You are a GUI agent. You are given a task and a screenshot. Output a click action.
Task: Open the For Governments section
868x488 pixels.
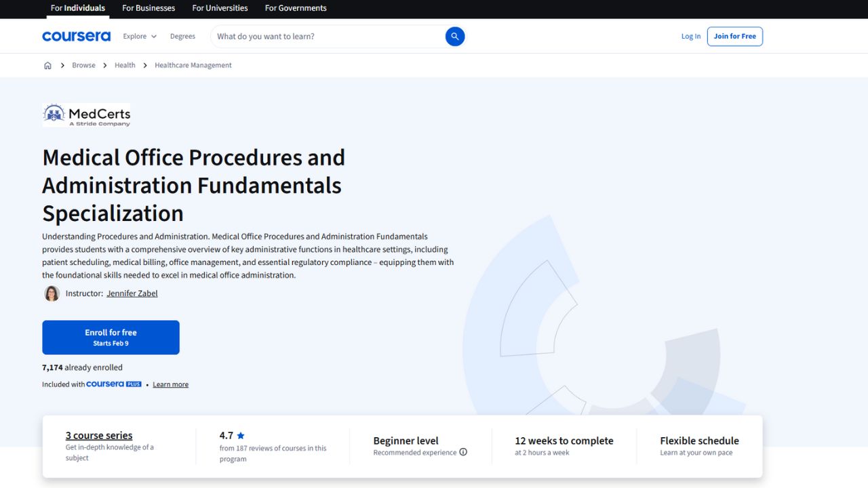(295, 8)
